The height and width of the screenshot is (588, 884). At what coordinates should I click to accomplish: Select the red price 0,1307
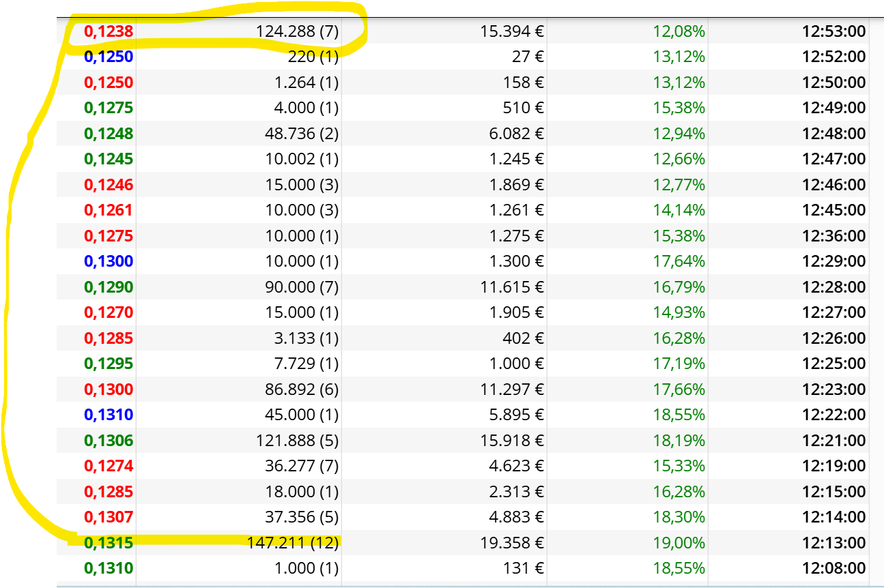tap(109, 517)
